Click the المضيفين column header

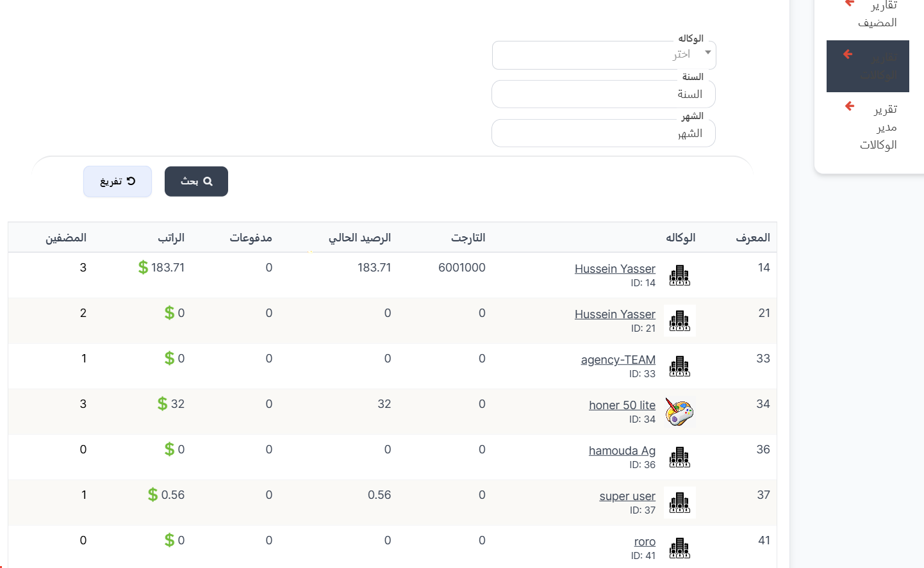point(66,238)
